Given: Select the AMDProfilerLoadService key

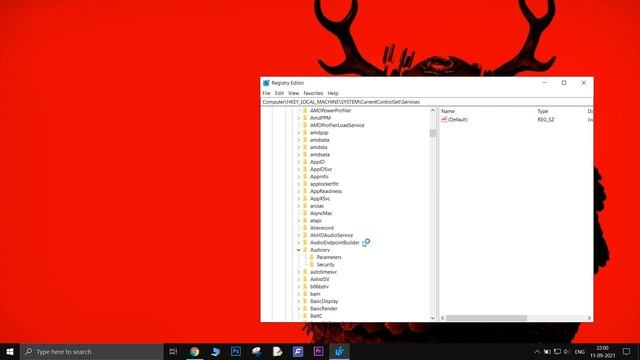Looking at the screenshot, I should tap(337, 125).
